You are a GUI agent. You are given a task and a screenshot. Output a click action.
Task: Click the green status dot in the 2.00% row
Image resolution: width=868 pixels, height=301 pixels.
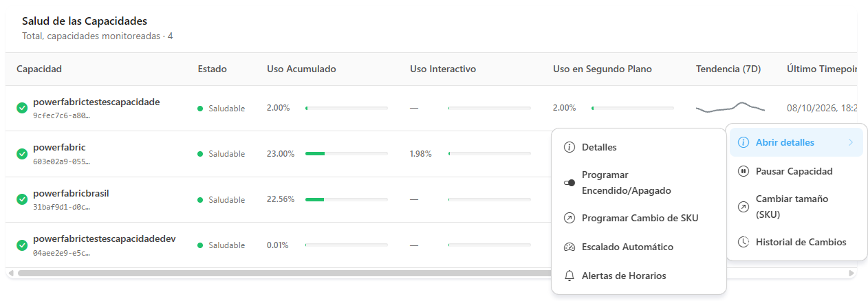tap(200, 109)
